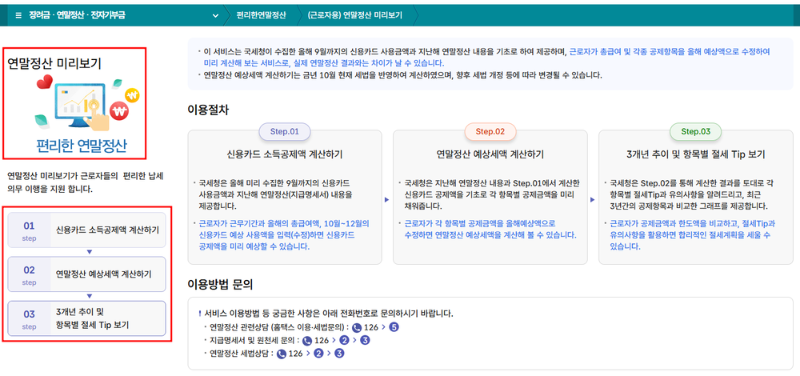Click the 연말정산 예상세액 계산하기 card heading
800x376 pixels.
point(490,155)
